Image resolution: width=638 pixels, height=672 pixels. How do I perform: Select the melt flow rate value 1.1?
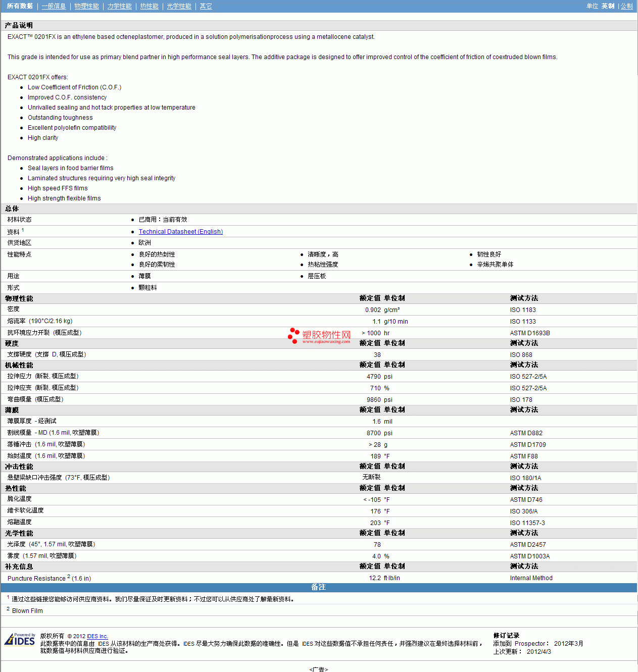377,322
